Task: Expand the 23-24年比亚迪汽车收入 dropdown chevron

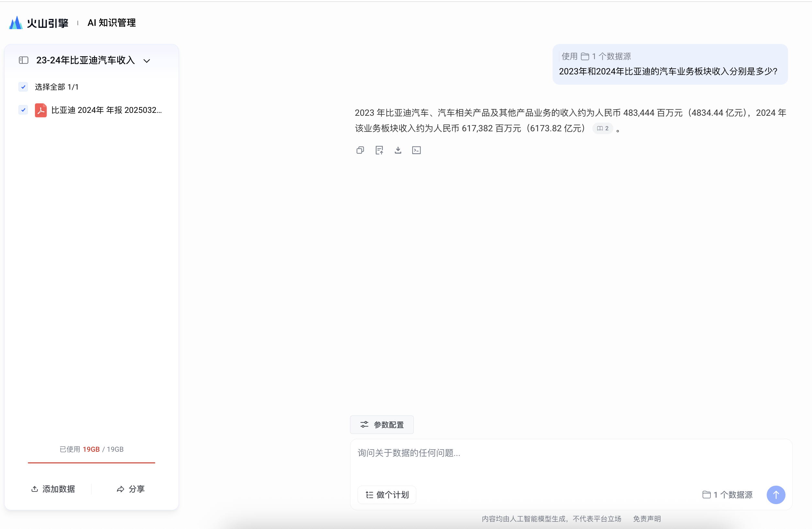Action: (147, 61)
